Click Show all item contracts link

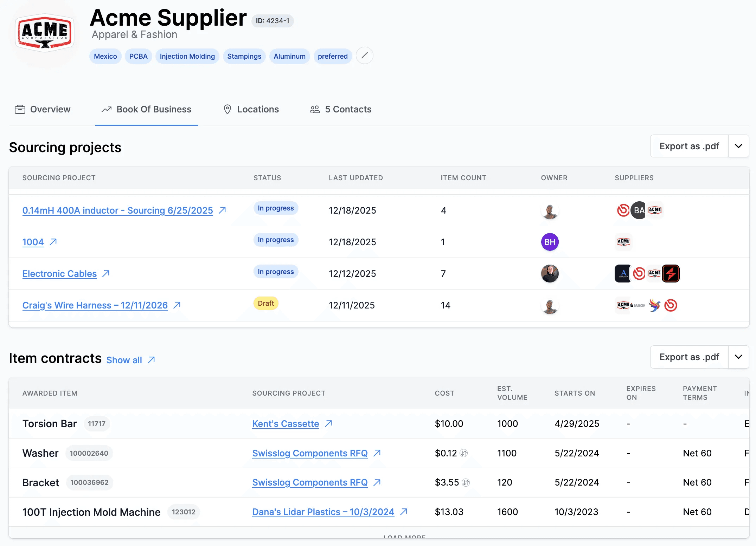pos(124,360)
